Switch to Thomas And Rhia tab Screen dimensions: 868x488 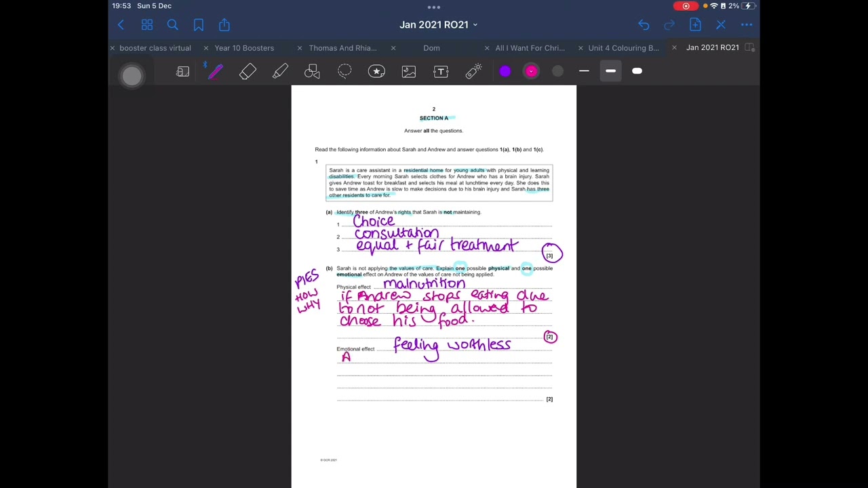tap(342, 48)
